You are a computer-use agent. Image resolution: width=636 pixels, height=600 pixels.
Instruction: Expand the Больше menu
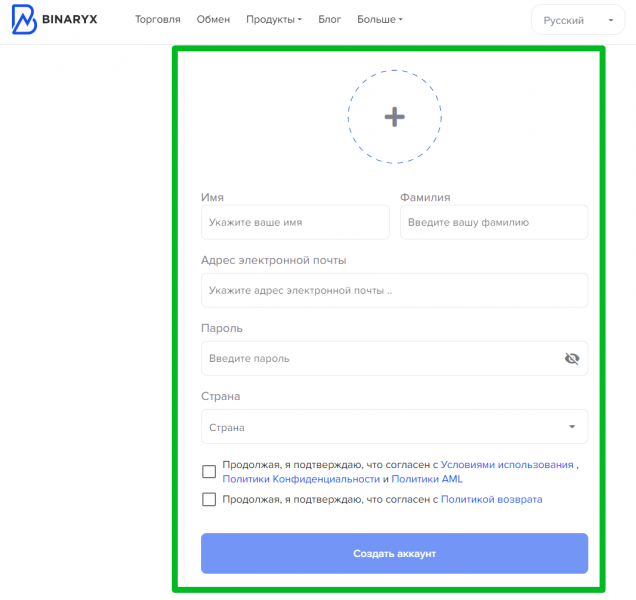click(x=380, y=19)
